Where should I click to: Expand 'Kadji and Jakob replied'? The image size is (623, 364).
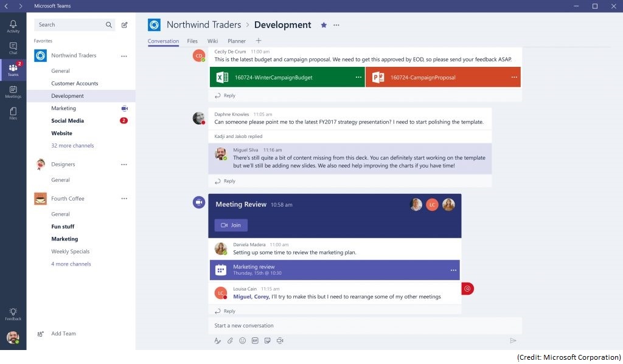click(238, 136)
